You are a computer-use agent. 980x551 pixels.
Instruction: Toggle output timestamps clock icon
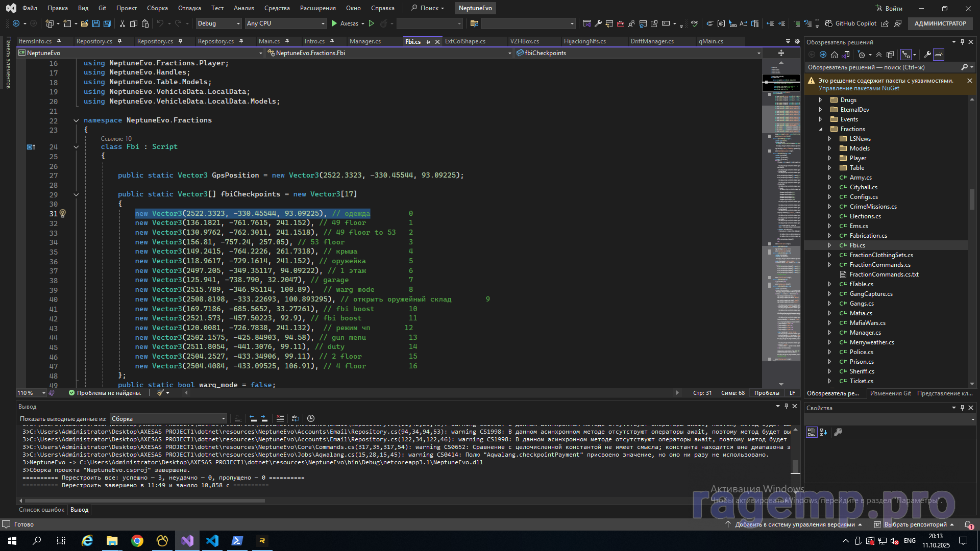pyautogui.click(x=311, y=418)
